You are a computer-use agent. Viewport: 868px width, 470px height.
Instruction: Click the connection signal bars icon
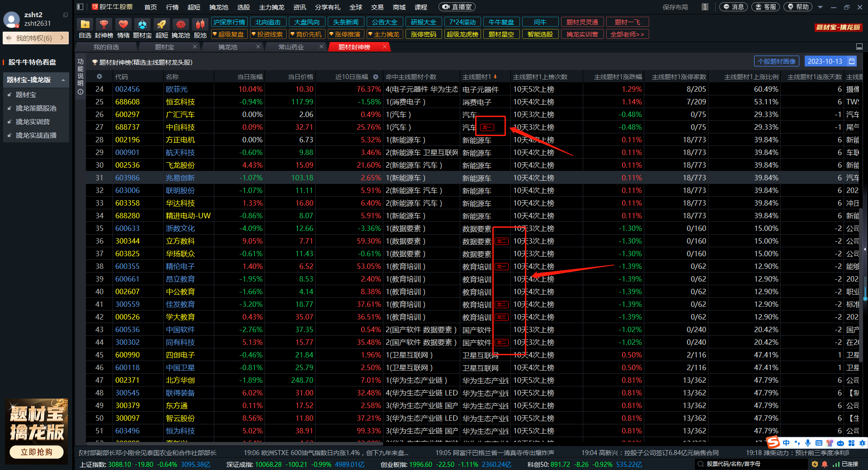pos(836,464)
